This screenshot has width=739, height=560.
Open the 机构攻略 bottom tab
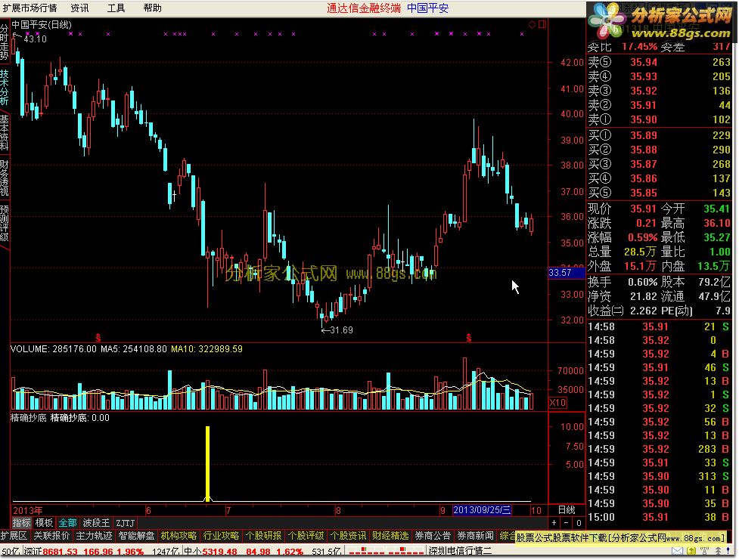point(179,536)
